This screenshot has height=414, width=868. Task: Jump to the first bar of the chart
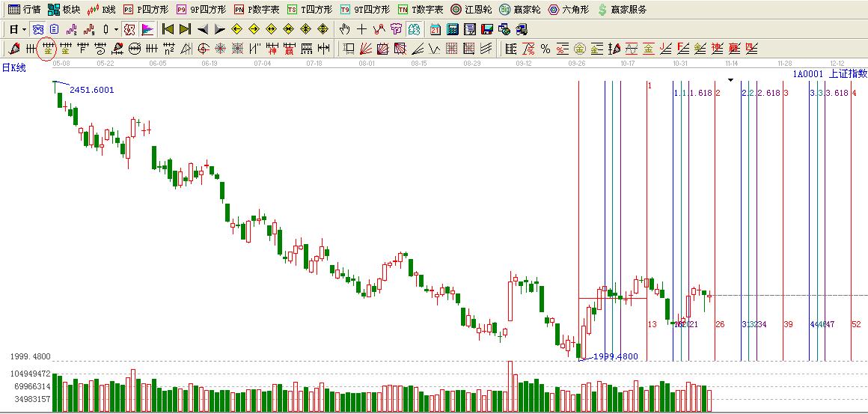pyautogui.click(x=168, y=29)
